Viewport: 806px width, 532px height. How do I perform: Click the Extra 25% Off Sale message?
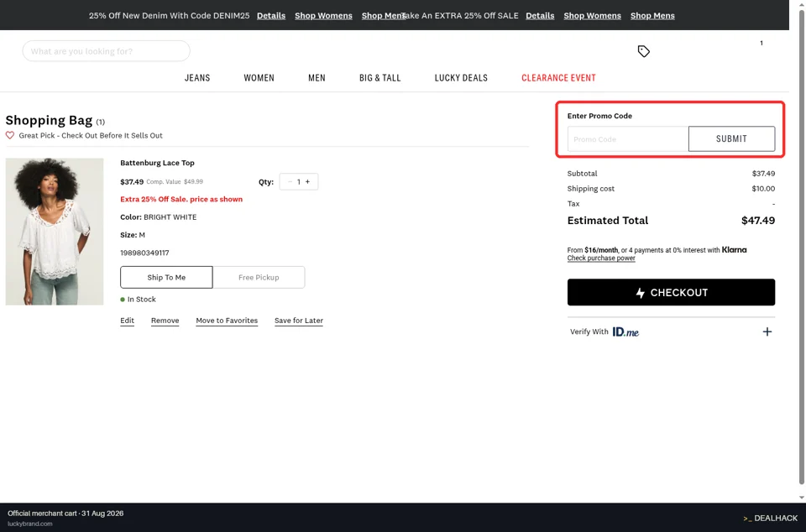pos(181,199)
